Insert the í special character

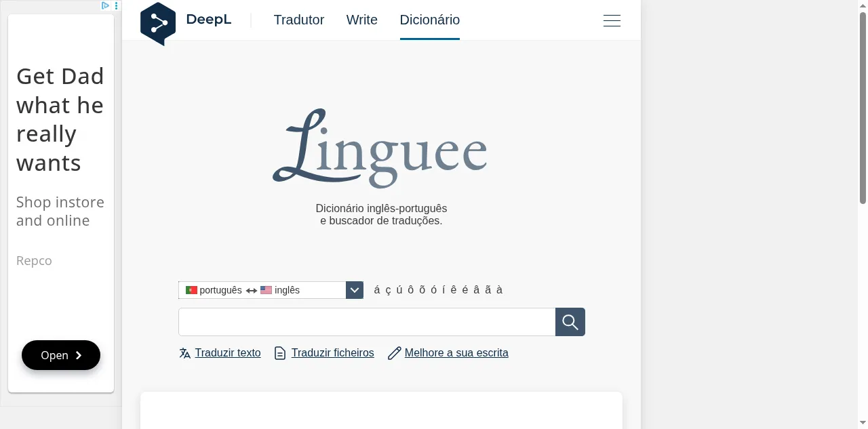(443, 290)
